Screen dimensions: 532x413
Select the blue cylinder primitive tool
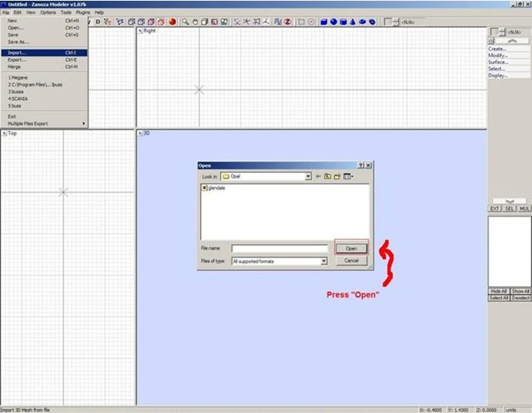tap(343, 22)
